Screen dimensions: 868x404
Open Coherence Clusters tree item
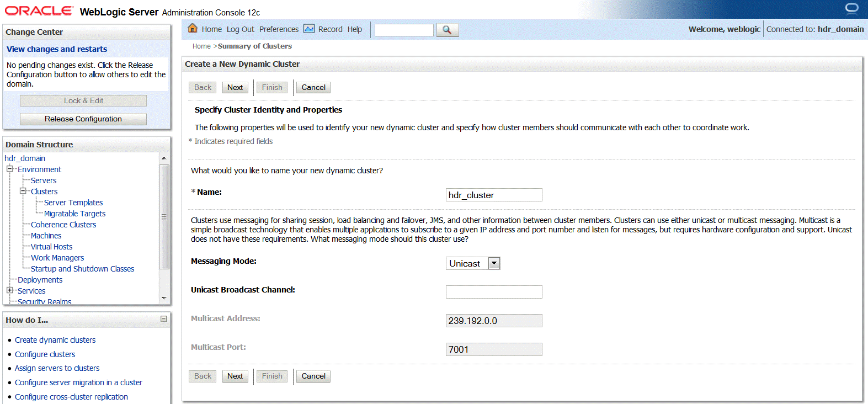(63, 225)
